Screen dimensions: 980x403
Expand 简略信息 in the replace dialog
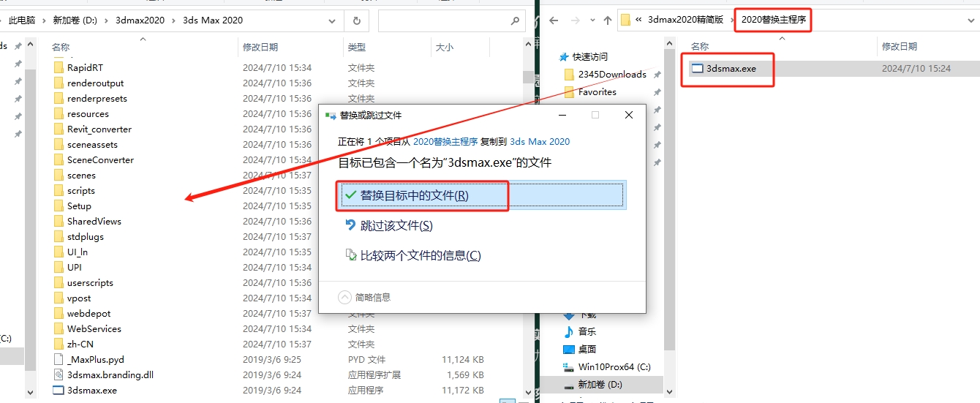click(x=364, y=297)
